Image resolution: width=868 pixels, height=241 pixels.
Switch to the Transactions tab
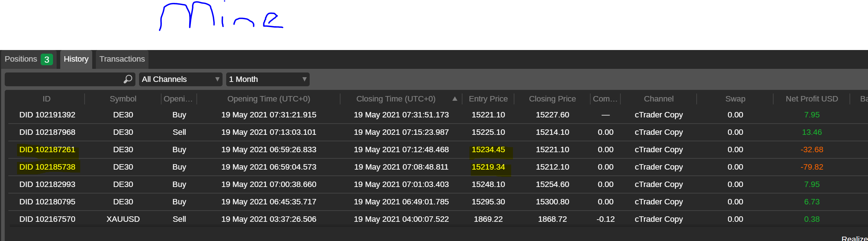[122, 59]
